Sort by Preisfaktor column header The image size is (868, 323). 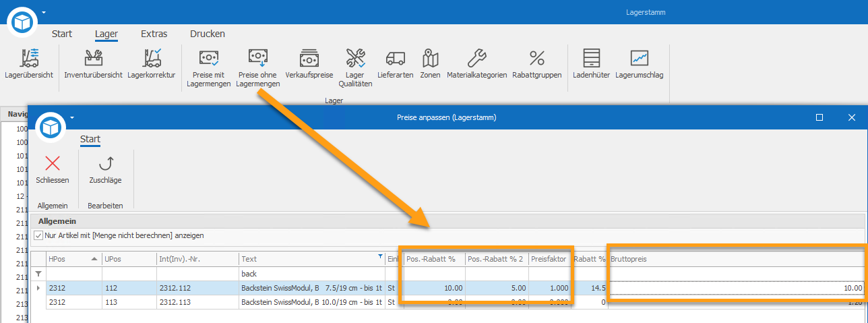coord(550,259)
